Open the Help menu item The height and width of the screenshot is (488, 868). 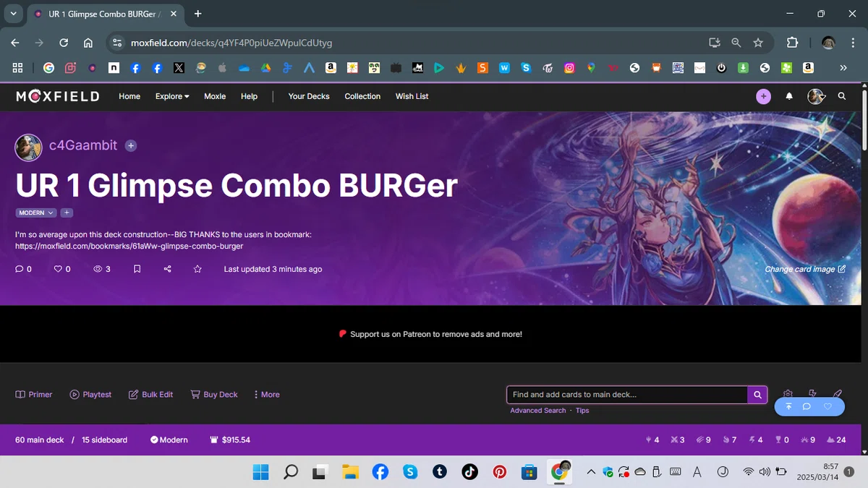click(249, 96)
